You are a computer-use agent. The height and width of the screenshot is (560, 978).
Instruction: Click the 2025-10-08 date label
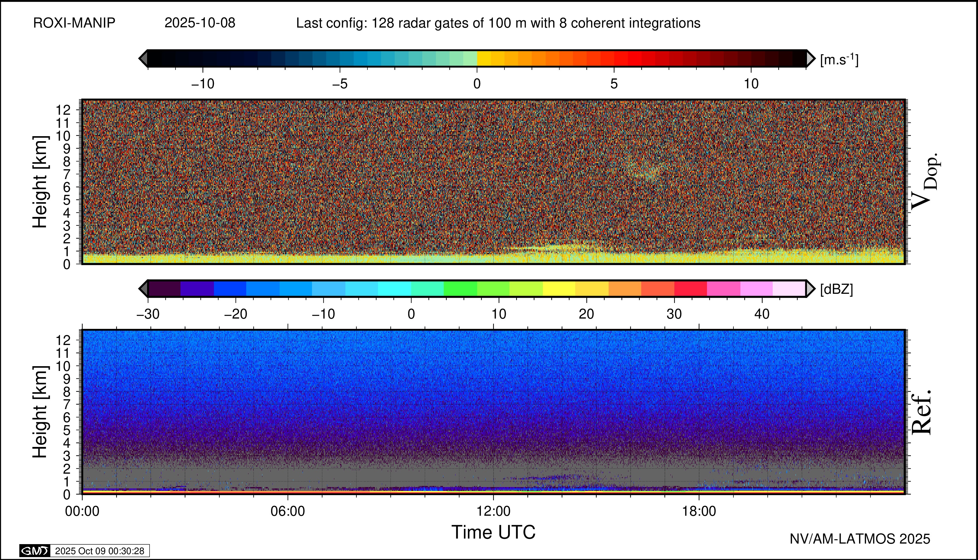[x=200, y=23]
